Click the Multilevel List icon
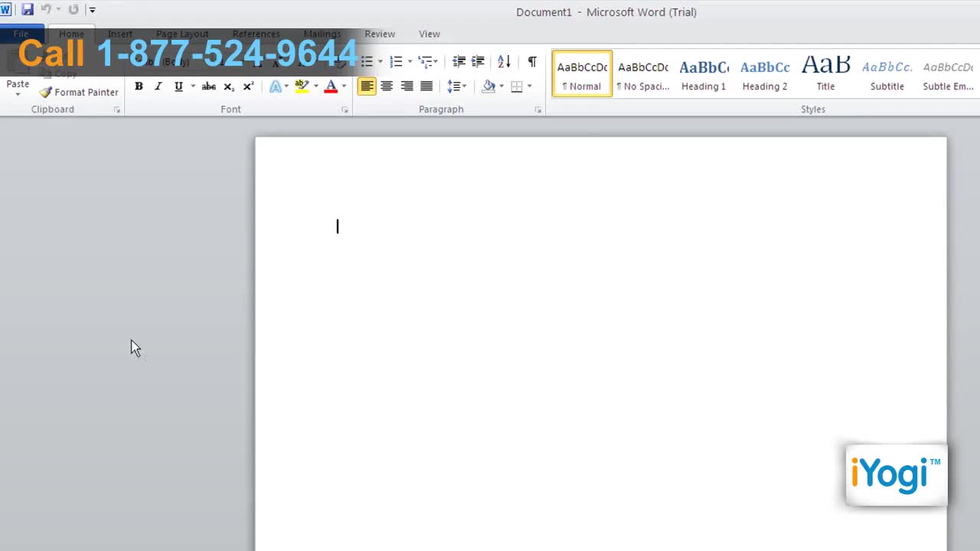Screen dimensions: 980x551 tap(425, 61)
